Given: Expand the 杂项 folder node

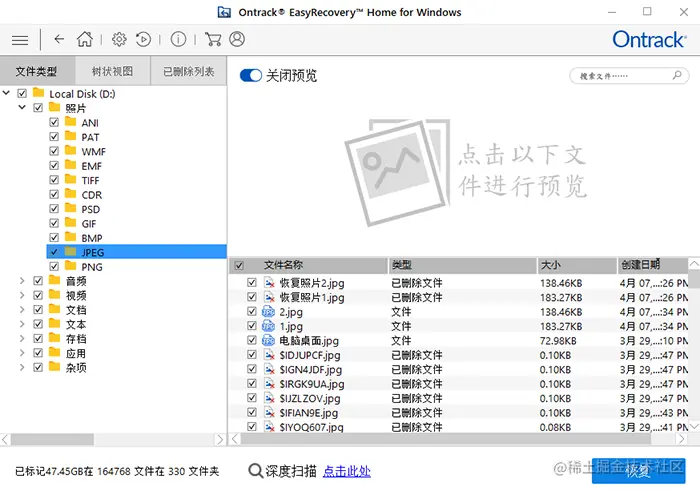Looking at the screenshot, I should [22, 367].
